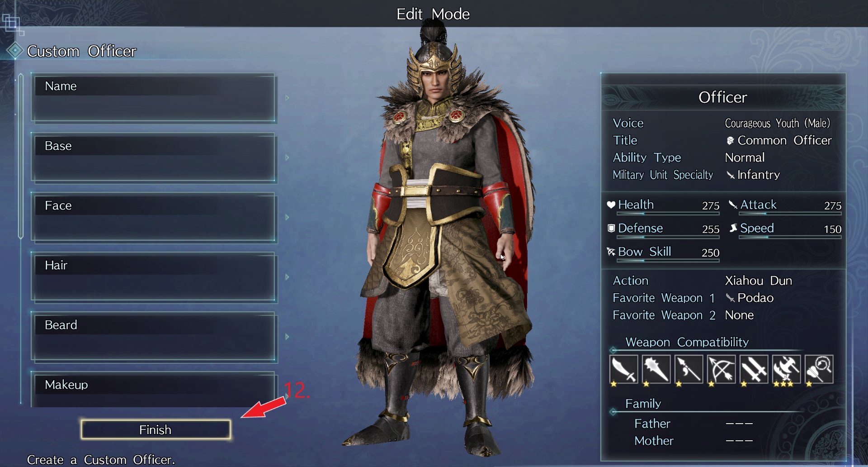The width and height of the screenshot is (868, 467).
Task: Open the Makeup menu item
Action: point(154,389)
